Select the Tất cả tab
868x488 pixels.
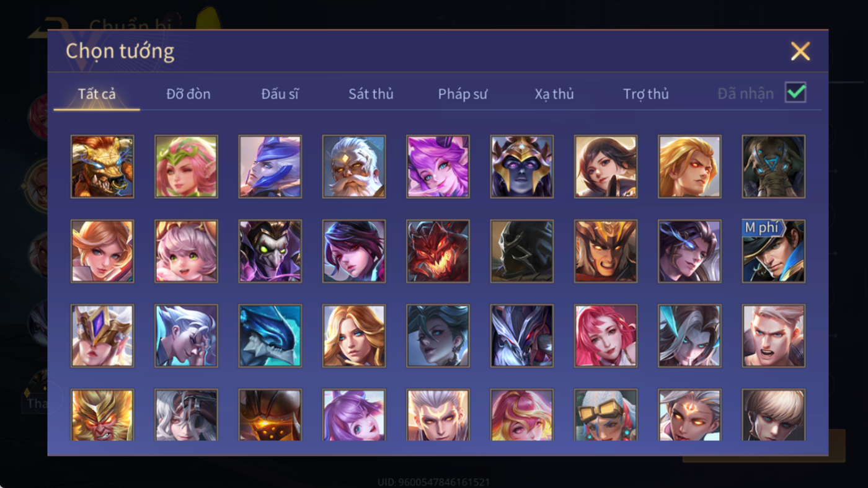tap(97, 94)
